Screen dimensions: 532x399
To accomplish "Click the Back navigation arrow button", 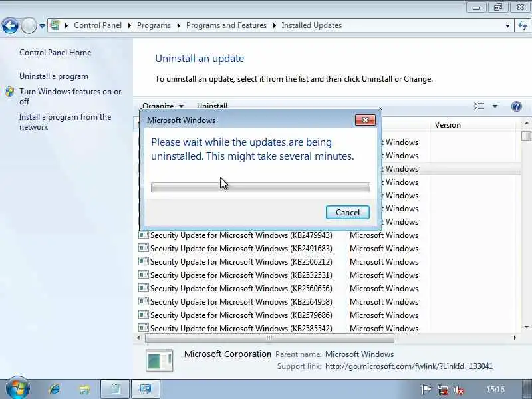I will pyautogui.click(x=10, y=25).
